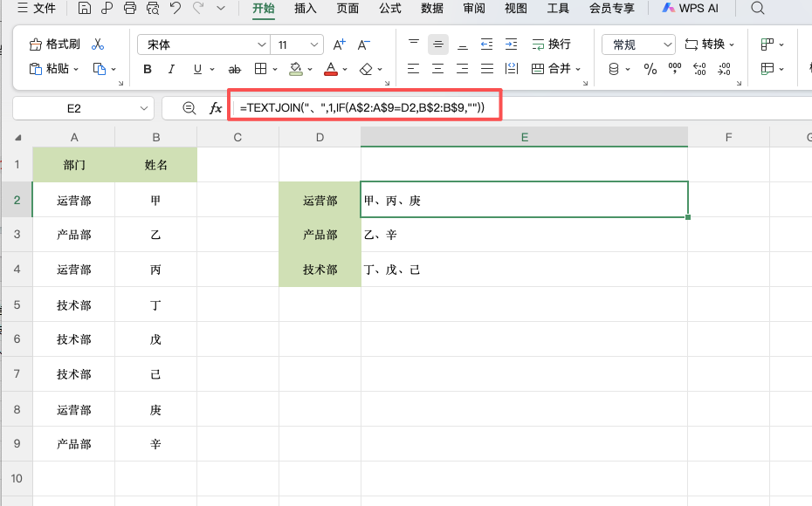812x506 pixels.
Task: Click the Print Preview icon
Action: click(x=153, y=8)
